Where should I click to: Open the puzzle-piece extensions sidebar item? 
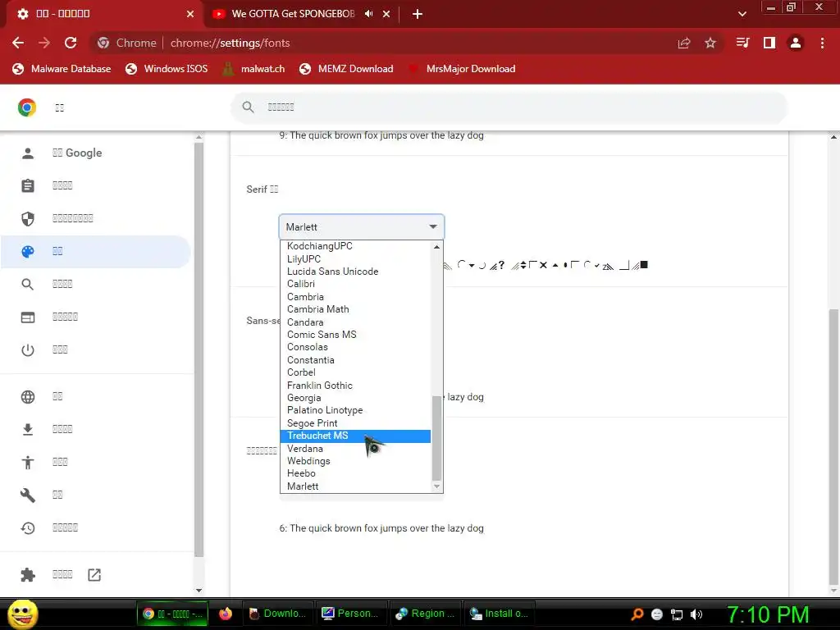28,575
